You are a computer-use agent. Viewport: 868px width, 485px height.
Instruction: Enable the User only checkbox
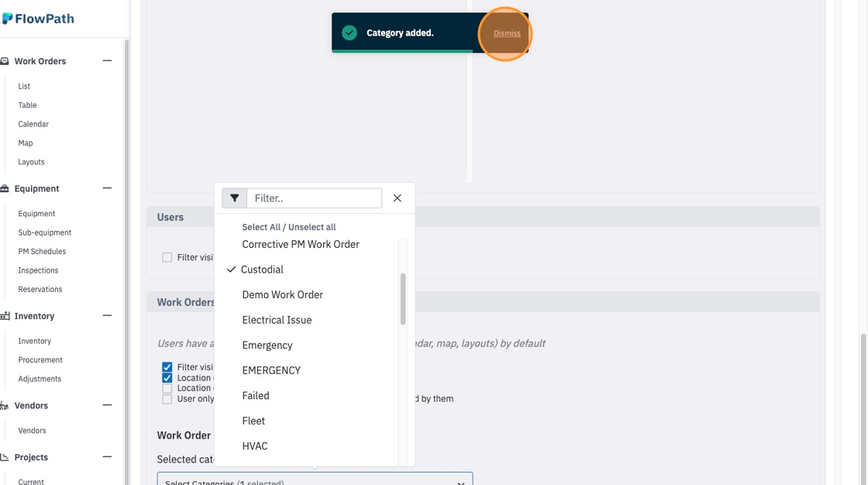[167, 399]
